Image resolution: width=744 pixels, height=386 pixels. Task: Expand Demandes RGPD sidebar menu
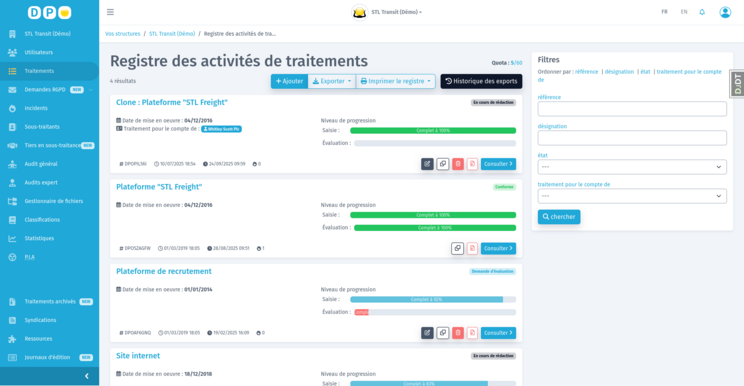point(49,90)
